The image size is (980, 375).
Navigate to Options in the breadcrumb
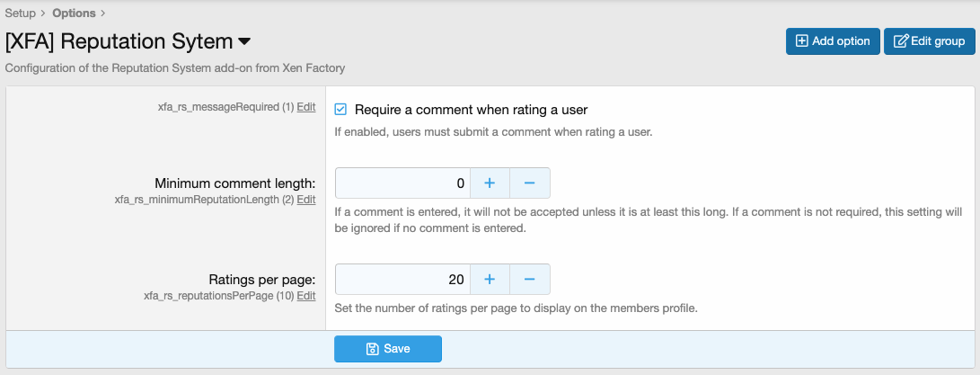point(75,13)
